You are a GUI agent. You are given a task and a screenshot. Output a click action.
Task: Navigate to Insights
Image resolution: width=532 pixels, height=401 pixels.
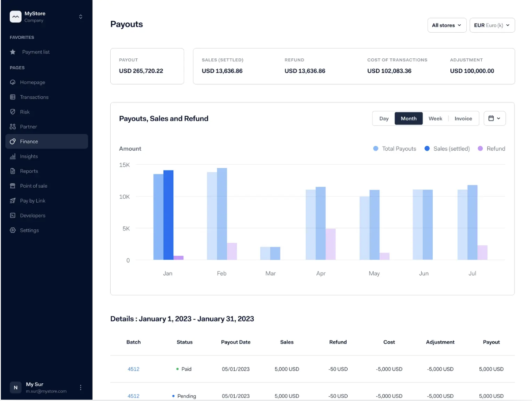point(29,156)
